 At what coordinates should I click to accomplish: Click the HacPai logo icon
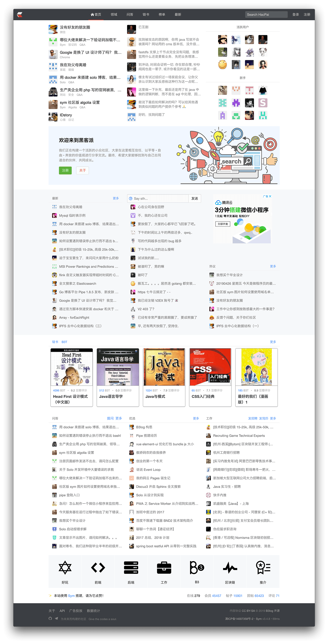coord(20,14)
